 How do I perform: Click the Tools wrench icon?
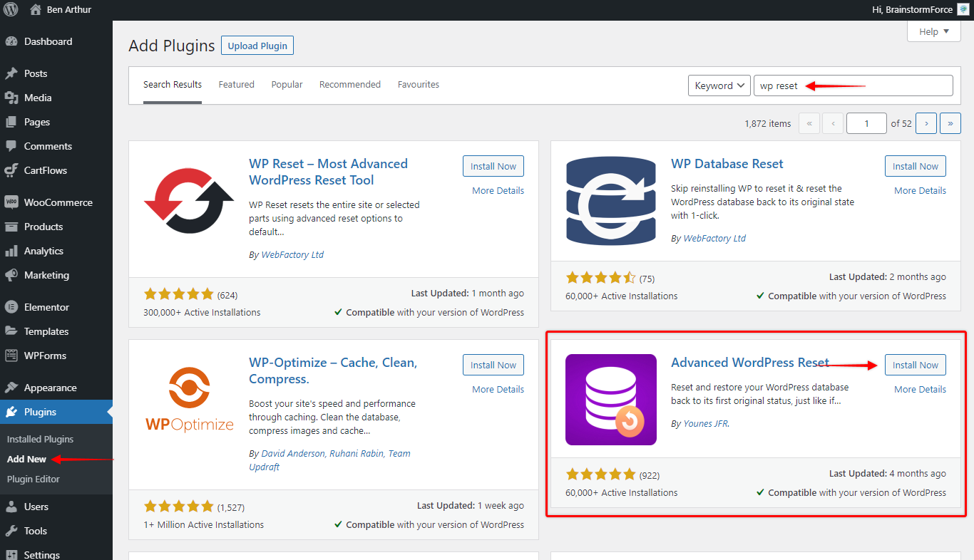coord(11,531)
